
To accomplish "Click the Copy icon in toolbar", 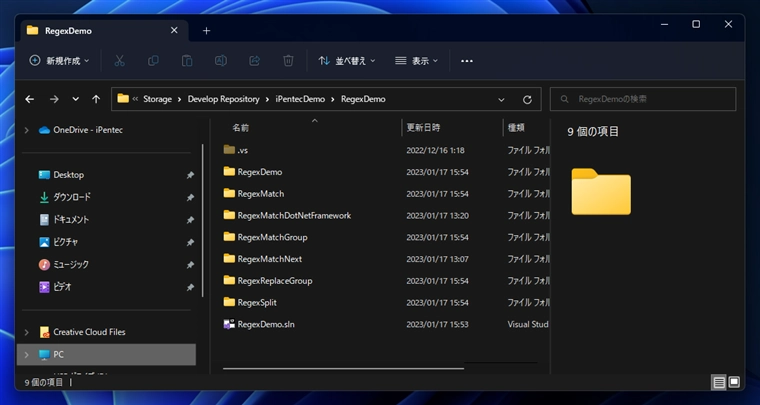I will (153, 61).
